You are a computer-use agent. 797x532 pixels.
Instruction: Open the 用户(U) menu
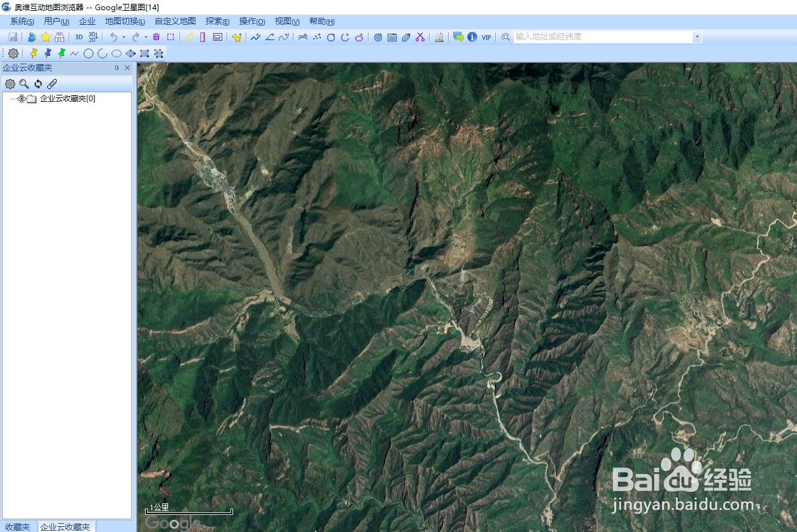tap(57, 22)
